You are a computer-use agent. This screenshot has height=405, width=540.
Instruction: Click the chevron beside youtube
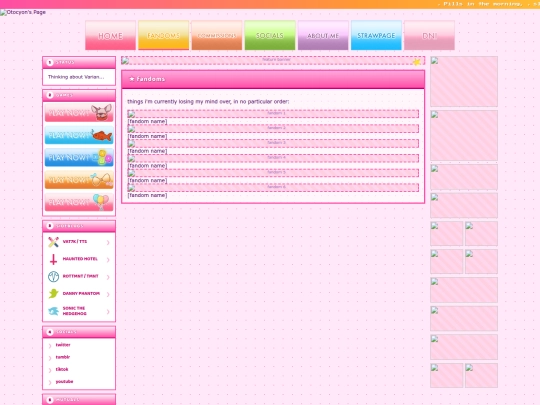[50, 383]
